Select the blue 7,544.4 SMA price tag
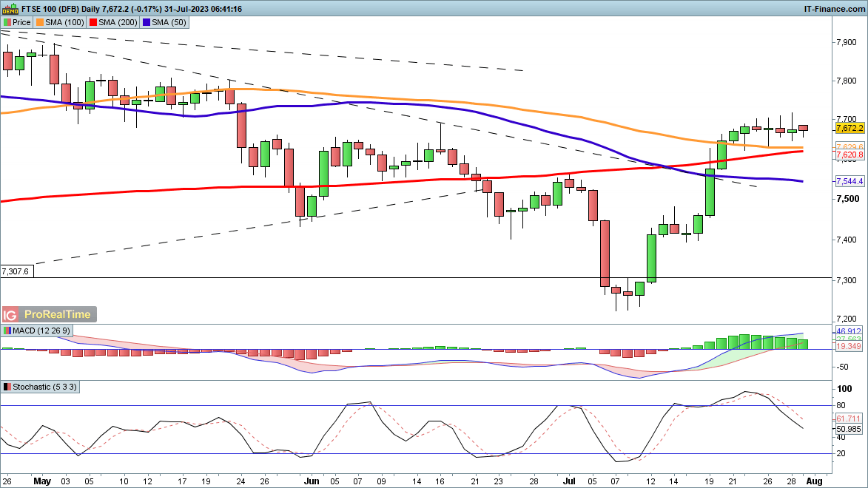This screenshot has height=488, width=868. click(x=850, y=181)
